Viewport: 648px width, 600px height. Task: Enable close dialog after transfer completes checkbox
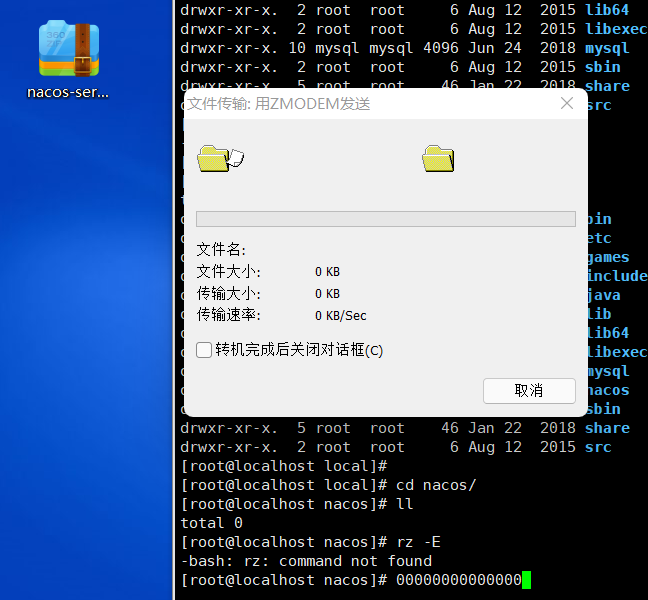pyautogui.click(x=204, y=350)
